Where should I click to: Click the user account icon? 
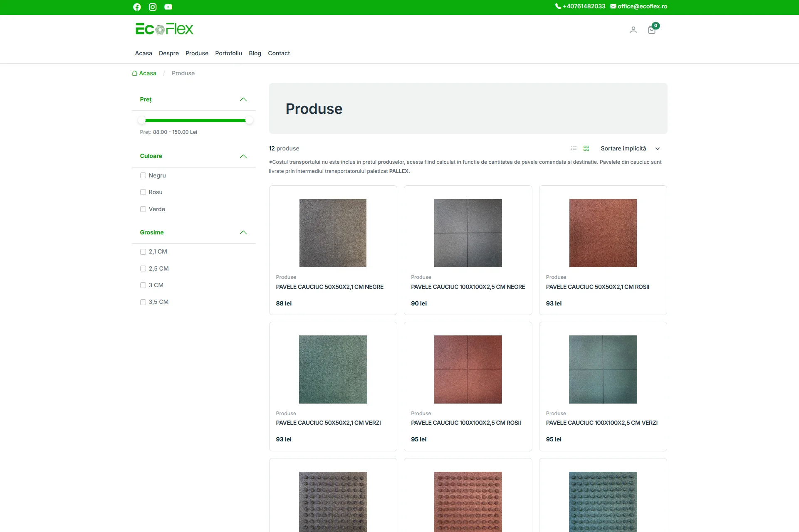point(633,30)
